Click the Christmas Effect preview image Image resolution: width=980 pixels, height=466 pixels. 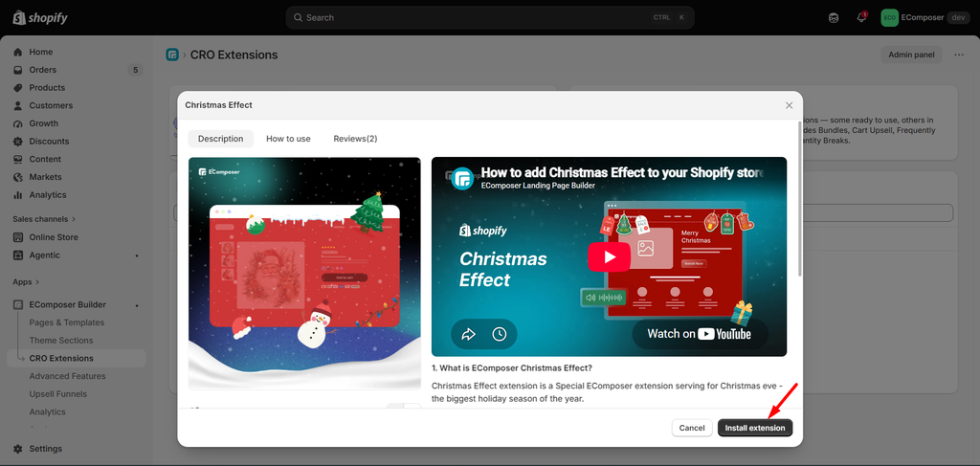(304, 273)
